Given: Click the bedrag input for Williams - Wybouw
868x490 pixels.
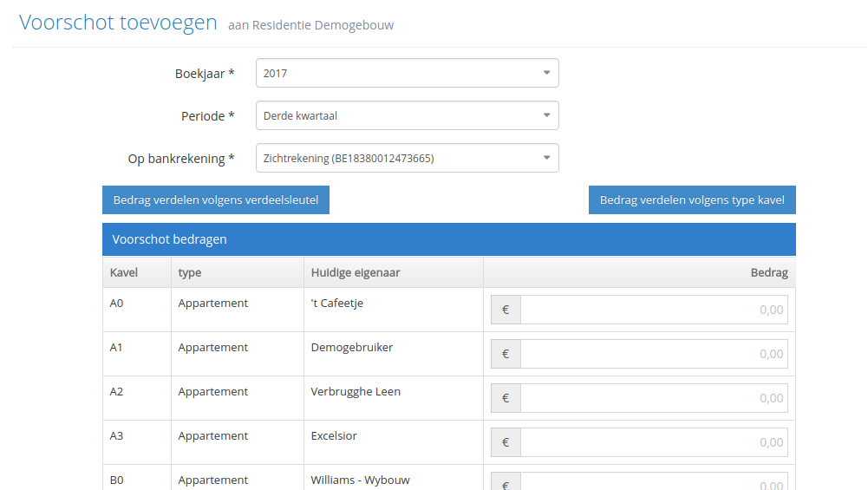Looking at the screenshot, I should pyautogui.click(x=654, y=481).
